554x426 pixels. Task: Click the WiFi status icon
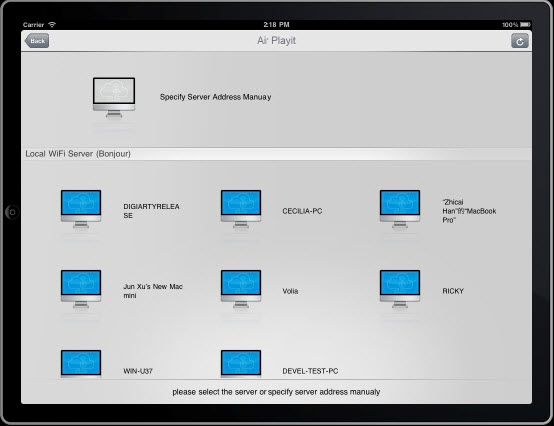tap(52, 24)
